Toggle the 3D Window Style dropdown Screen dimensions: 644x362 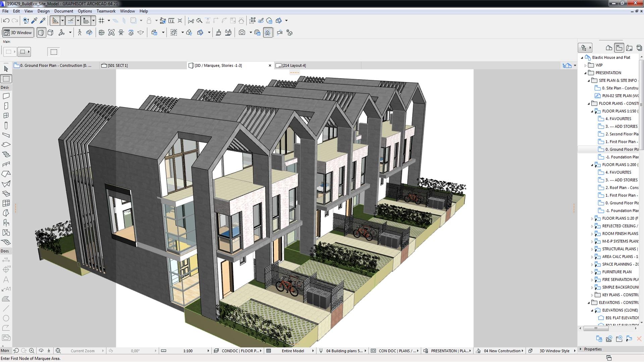574,351
